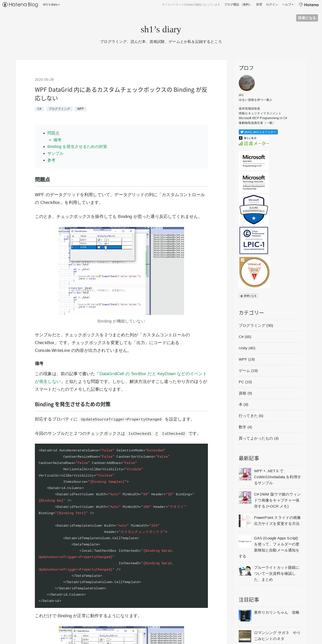Image resolution: width=322 pixels, height=644 pixels.
Task: Click thumbnail for the PowerPoint article
Action: pyautogui.click(x=245, y=521)
